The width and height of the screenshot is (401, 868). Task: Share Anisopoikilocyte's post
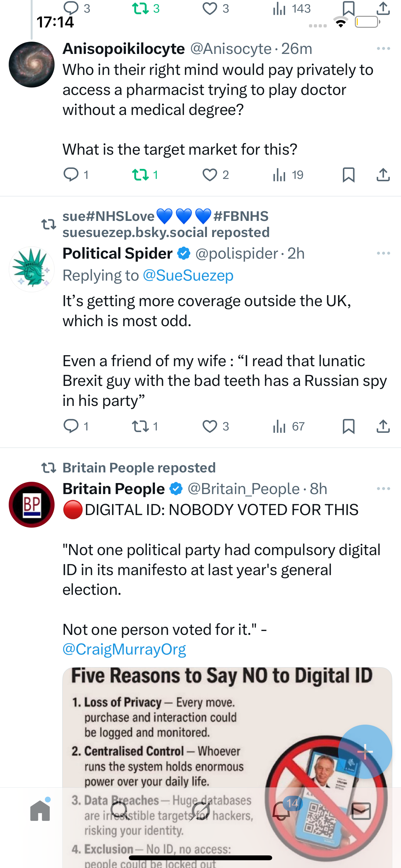click(x=383, y=175)
